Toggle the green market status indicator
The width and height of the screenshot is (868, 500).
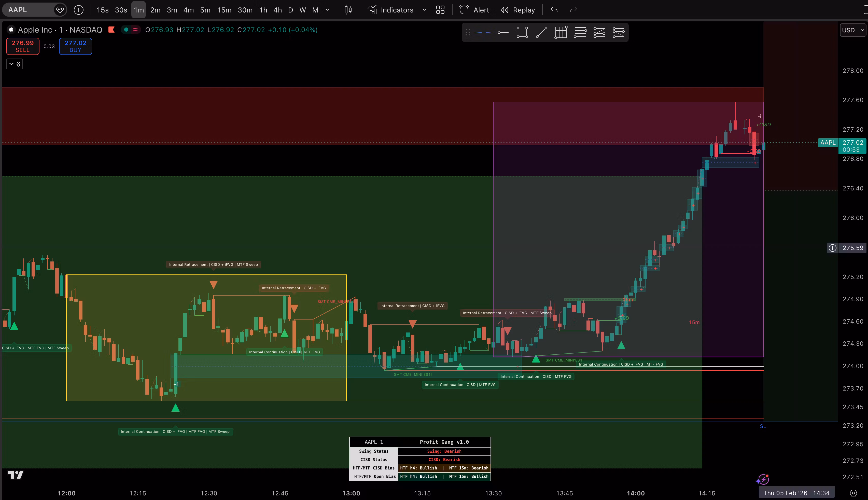click(x=126, y=30)
